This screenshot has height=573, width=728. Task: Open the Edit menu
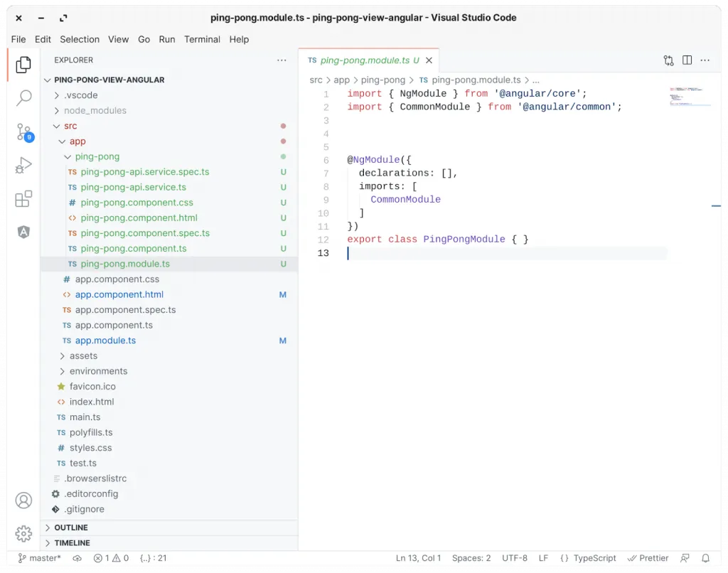(x=43, y=40)
